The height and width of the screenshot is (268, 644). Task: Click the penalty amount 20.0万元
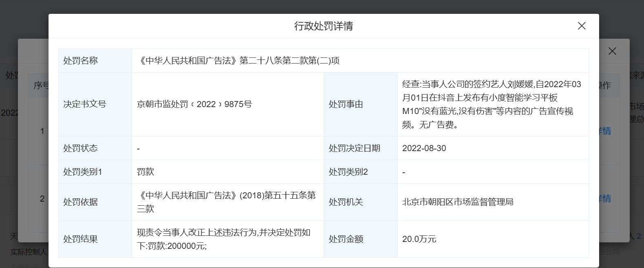(419, 239)
